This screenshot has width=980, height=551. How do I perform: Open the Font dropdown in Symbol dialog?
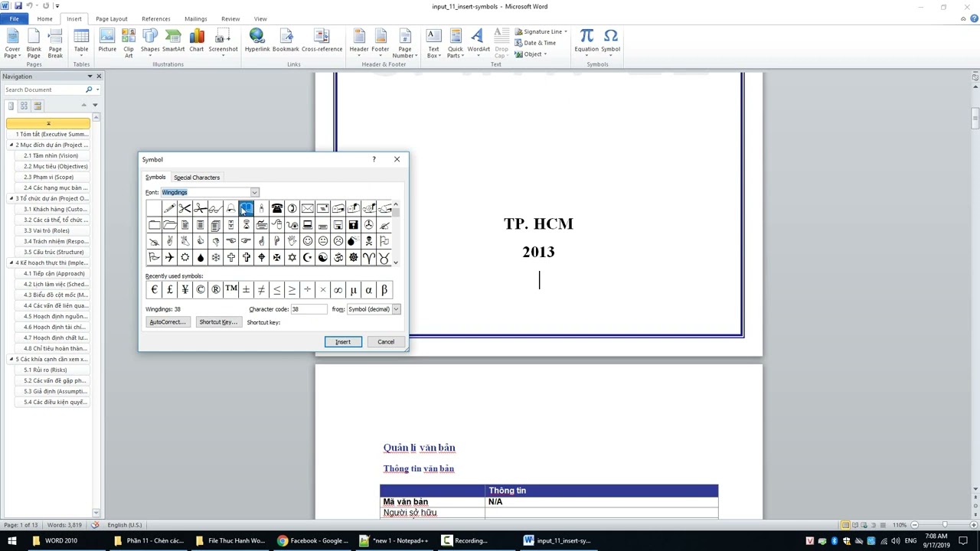(254, 192)
